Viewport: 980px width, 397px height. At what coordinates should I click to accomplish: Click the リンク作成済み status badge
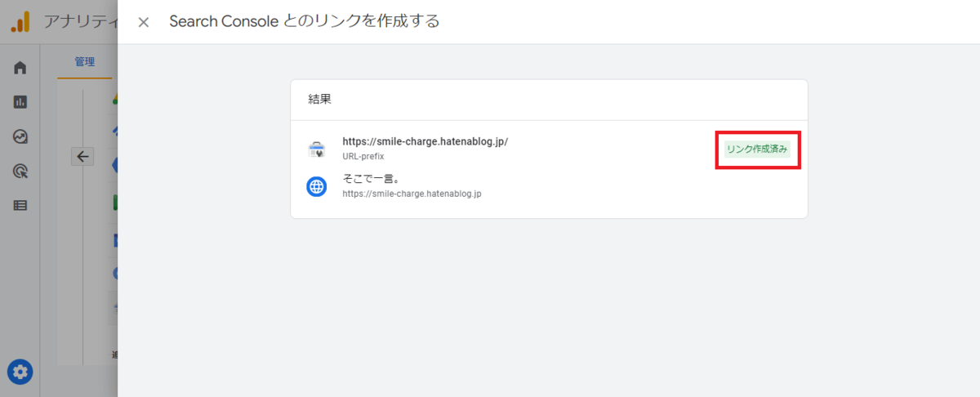pos(757,149)
